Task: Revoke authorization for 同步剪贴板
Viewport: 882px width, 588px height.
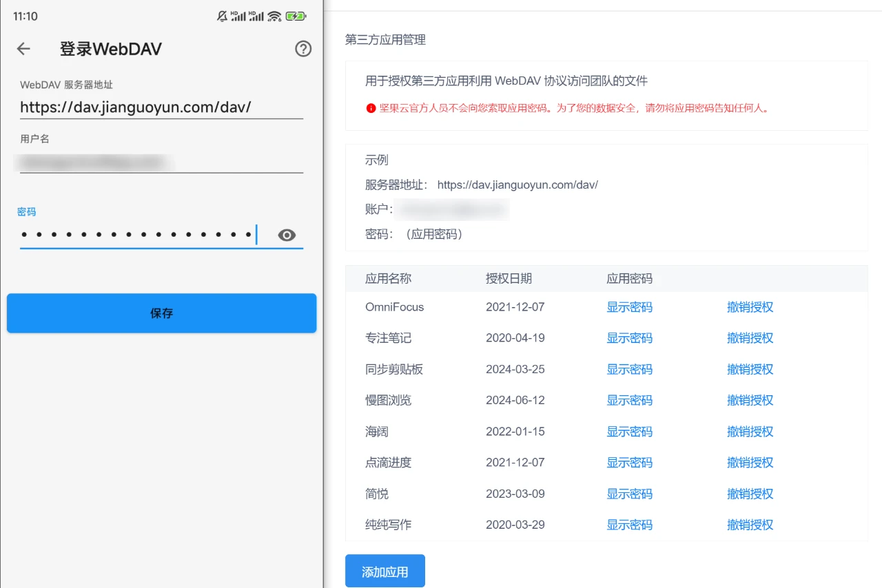Action: [x=750, y=369]
